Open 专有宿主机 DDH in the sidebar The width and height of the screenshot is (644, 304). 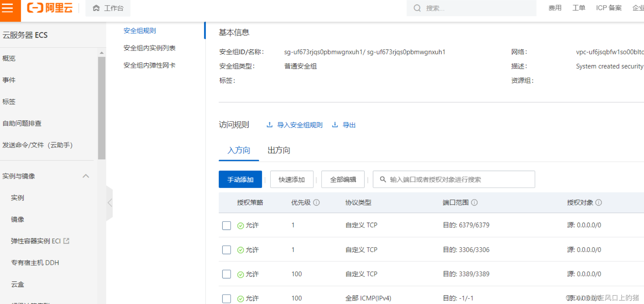pos(35,262)
